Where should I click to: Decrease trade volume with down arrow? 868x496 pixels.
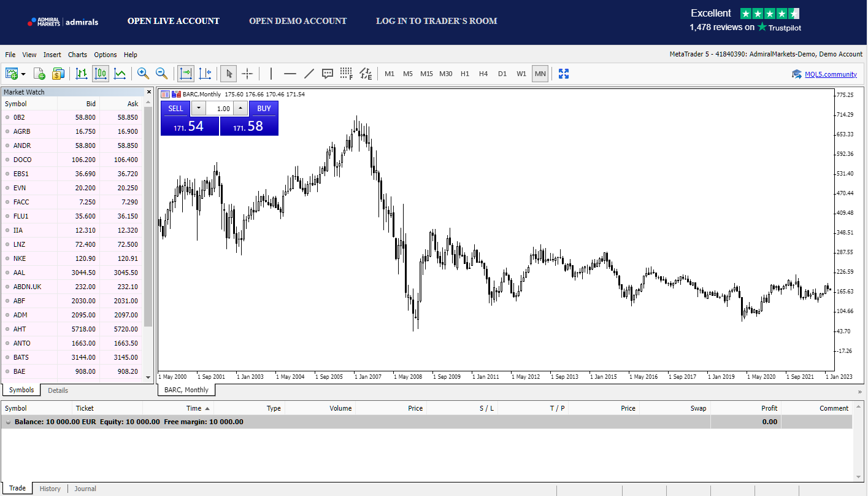(199, 109)
